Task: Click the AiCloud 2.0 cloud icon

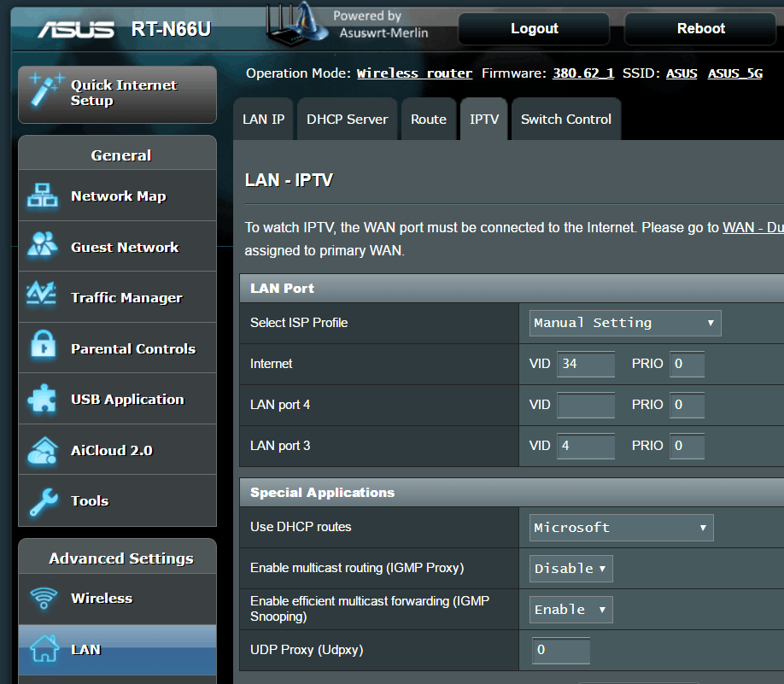Action: (43, 450)
